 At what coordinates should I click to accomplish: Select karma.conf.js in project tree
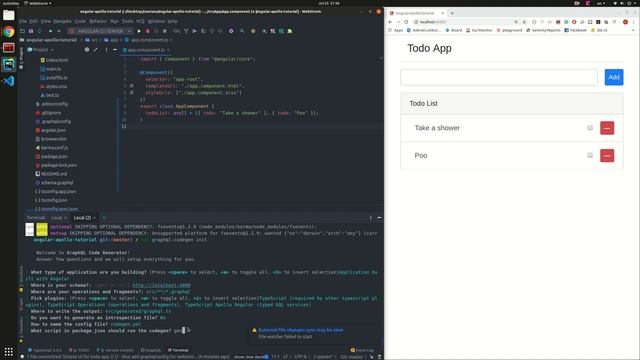[51, 148]
